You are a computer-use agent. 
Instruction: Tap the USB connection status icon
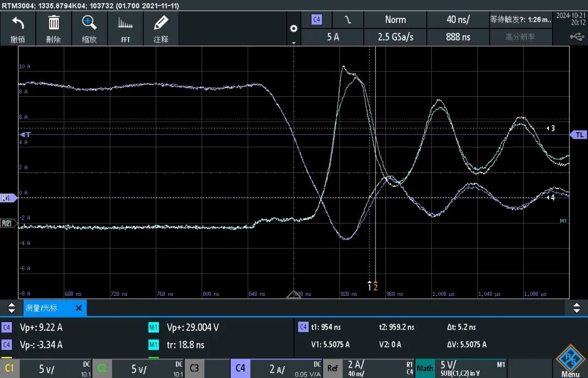click(x=577, y=37)
